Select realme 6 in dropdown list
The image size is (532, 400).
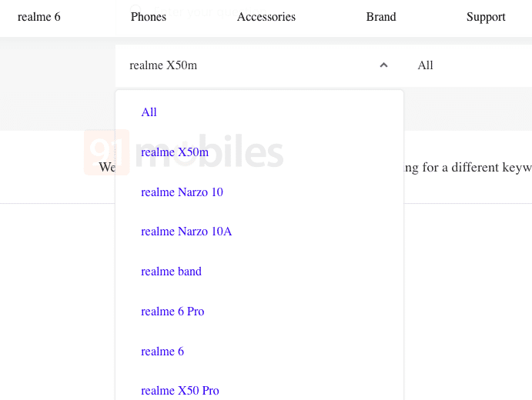point(162,352)
